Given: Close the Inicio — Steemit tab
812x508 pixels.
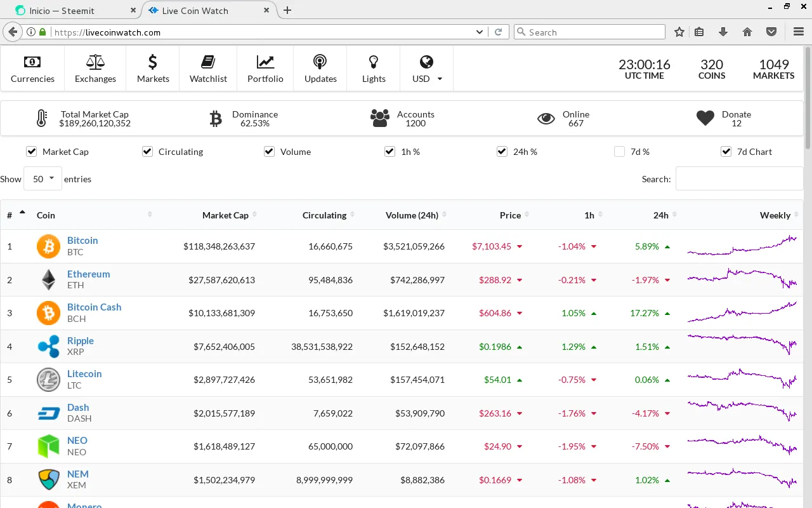Looking at the screenshot, I should tap(133, 10).
